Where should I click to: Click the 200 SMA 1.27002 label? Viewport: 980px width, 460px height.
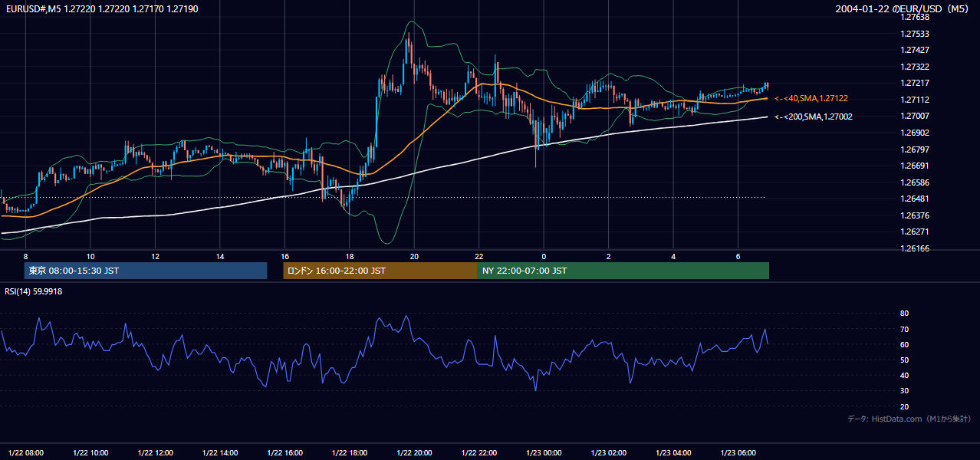[813, 117]
